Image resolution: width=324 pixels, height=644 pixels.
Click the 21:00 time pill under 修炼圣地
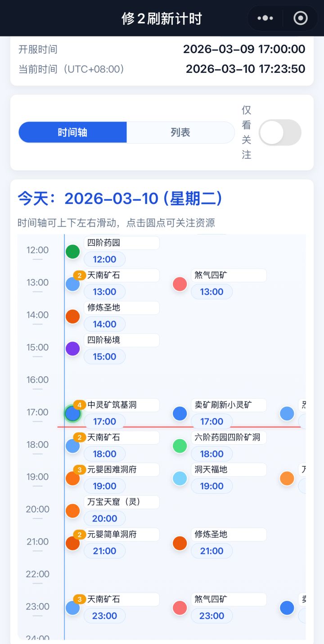tap(211, 551)
